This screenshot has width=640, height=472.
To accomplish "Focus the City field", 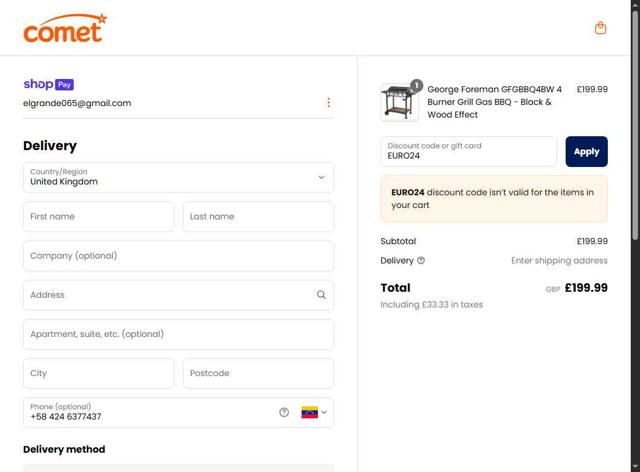I will click(x=98, y=373).
